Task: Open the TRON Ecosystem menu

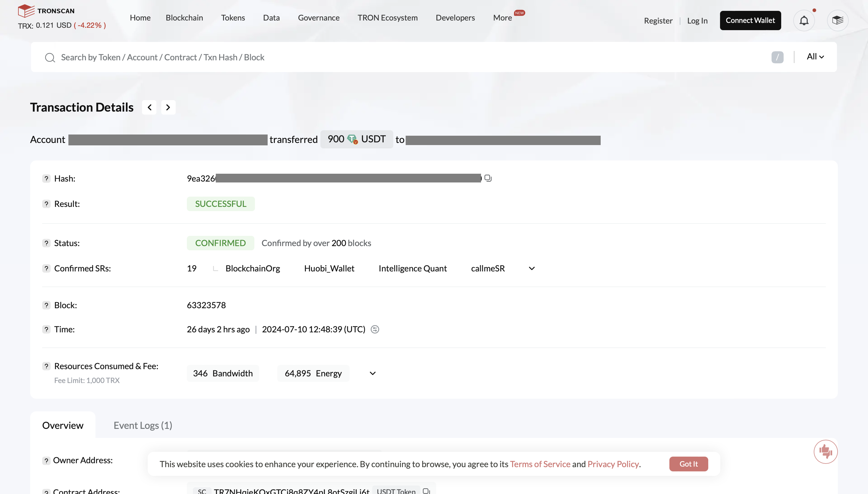Action: tap(387, 17)
